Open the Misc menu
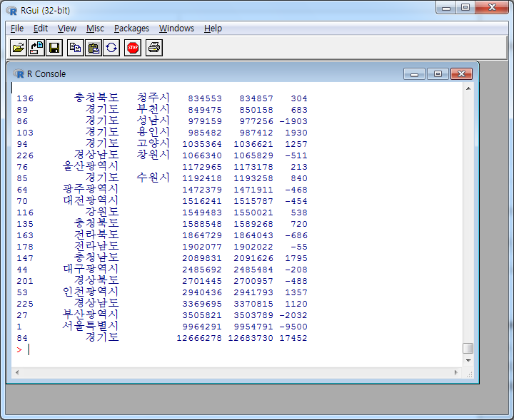Image resolution: width=514 pixels, height=420 pixels. click(x=95, y=29)
